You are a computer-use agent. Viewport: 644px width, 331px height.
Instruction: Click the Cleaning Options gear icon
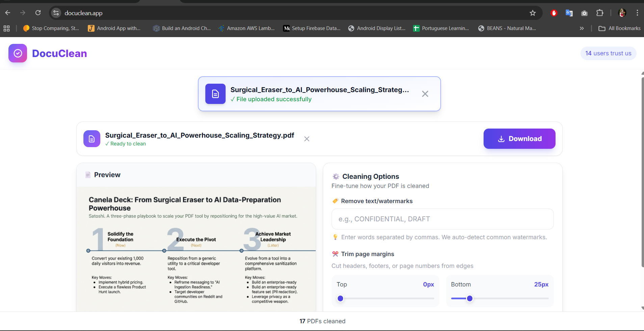[336, 176]
